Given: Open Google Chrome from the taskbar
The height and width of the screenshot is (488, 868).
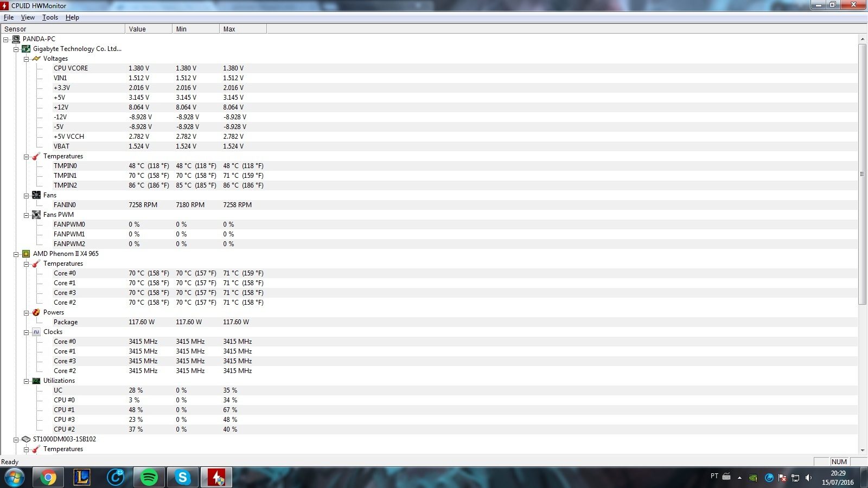Looking at the screenshot, I should point(48,477).
